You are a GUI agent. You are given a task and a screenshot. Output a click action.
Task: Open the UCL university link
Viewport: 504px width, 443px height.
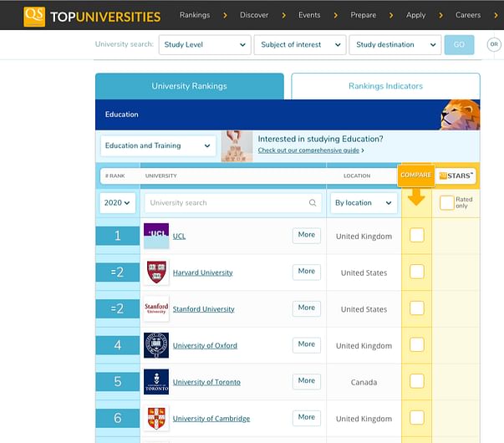[179, 237]
